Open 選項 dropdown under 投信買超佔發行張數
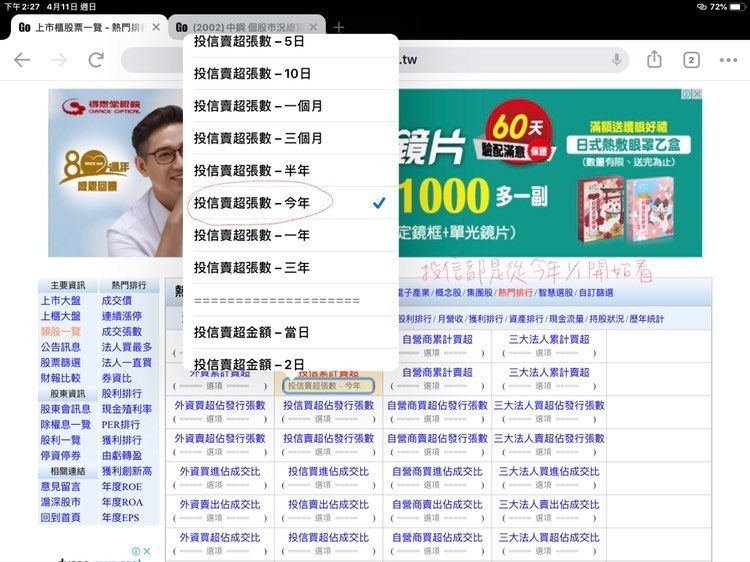Screen dimensions: 750x562 pyautogui.click(x=328, y=419)
